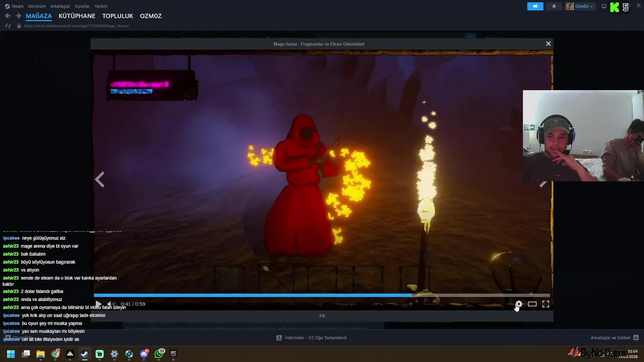Navigate back with the Steam back arrow

pyautogui.click(x=8, y=16)
